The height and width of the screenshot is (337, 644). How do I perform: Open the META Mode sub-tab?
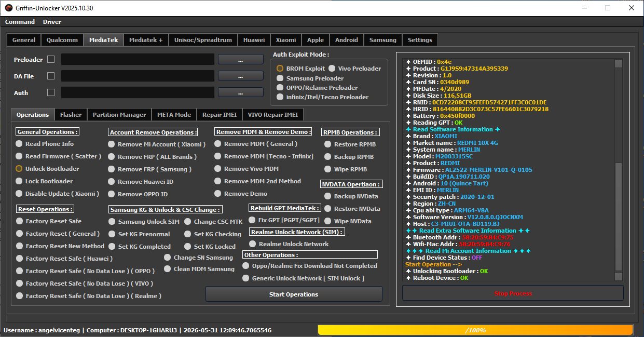174,115
